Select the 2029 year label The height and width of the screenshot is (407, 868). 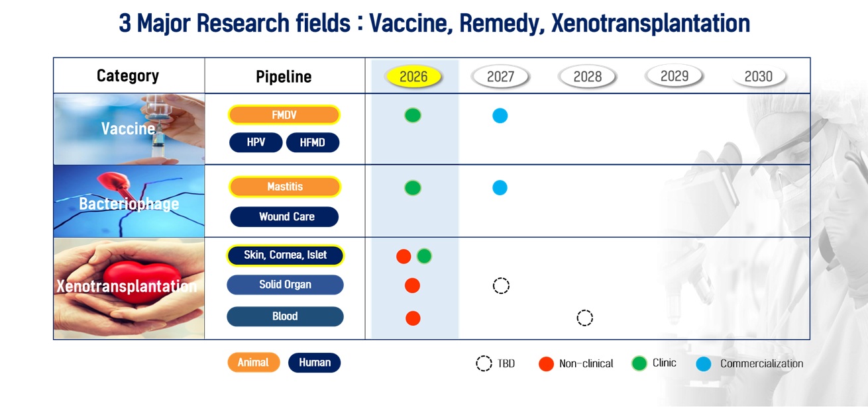pos(675,76)
